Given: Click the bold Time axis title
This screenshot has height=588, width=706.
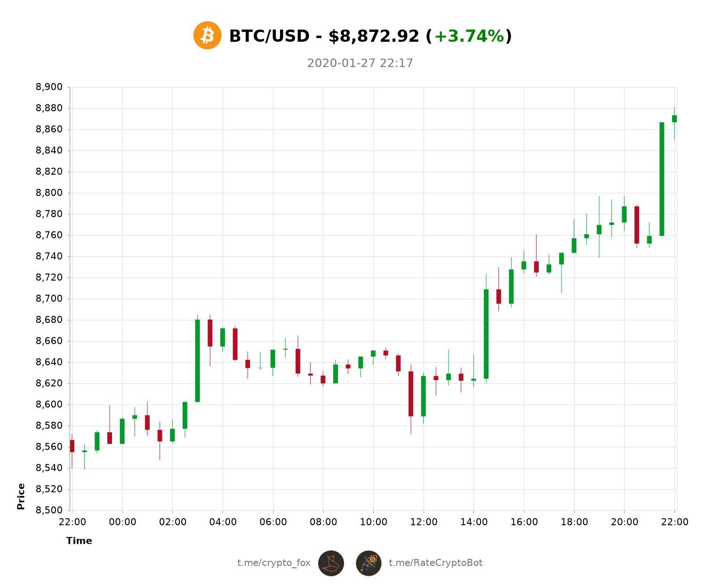Looking at the screenshot, I should (x=79, y=541).
